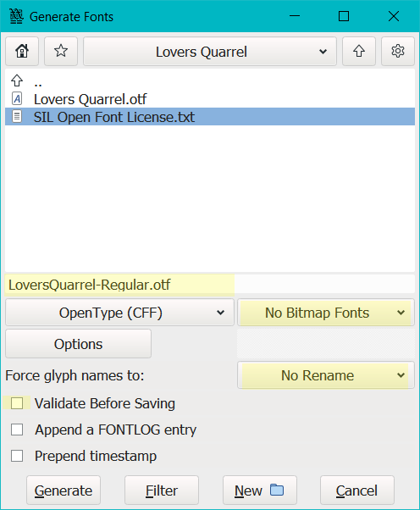
Task: Cancel the Generate Fonts dialog
Action: click(357, 491)
